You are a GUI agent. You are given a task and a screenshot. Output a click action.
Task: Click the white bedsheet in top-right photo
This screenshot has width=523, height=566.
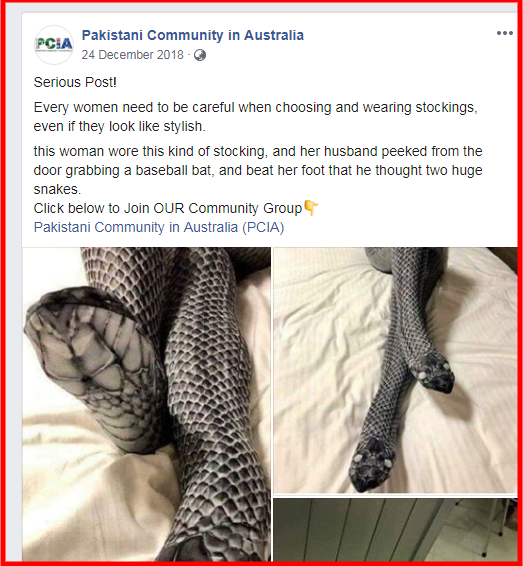click(x=325, y=361)
